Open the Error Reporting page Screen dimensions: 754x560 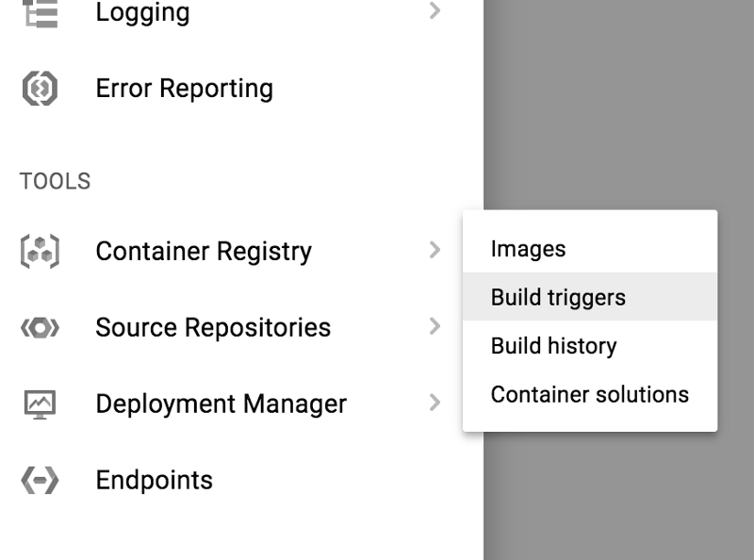point(184,89)
